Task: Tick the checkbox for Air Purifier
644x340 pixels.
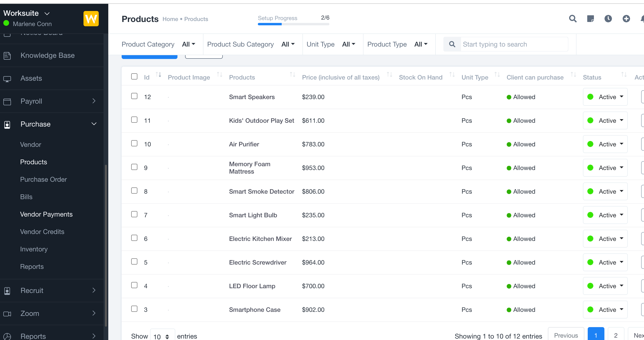Action: point(134,143)
